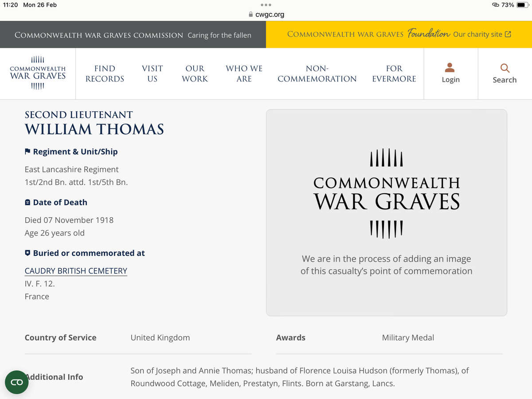The image size is (532, 399).
Task: Open the For Evermore menu
Action: (394, 74)
